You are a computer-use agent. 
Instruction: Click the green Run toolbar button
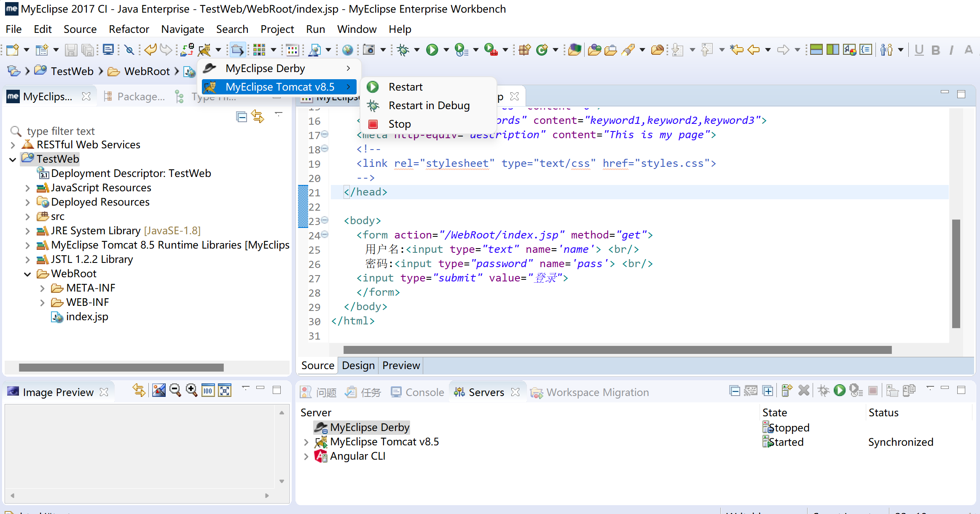[x=432, y=50]
